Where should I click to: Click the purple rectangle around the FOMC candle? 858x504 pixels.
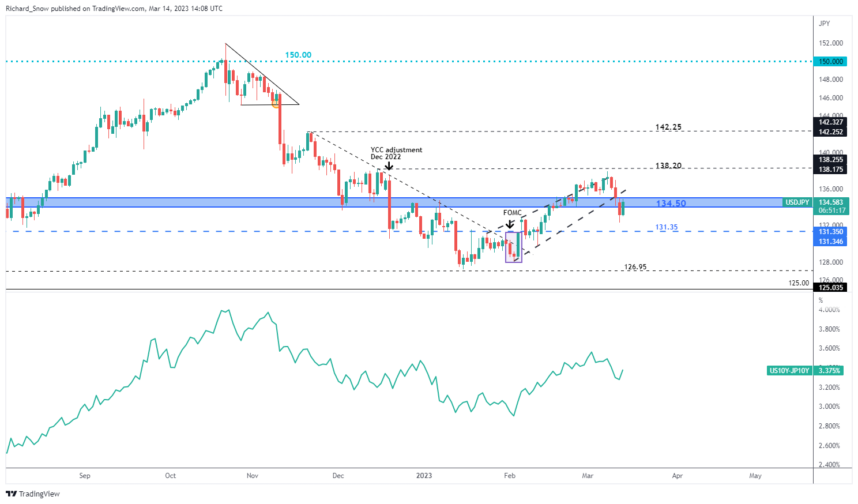[514, 247]
